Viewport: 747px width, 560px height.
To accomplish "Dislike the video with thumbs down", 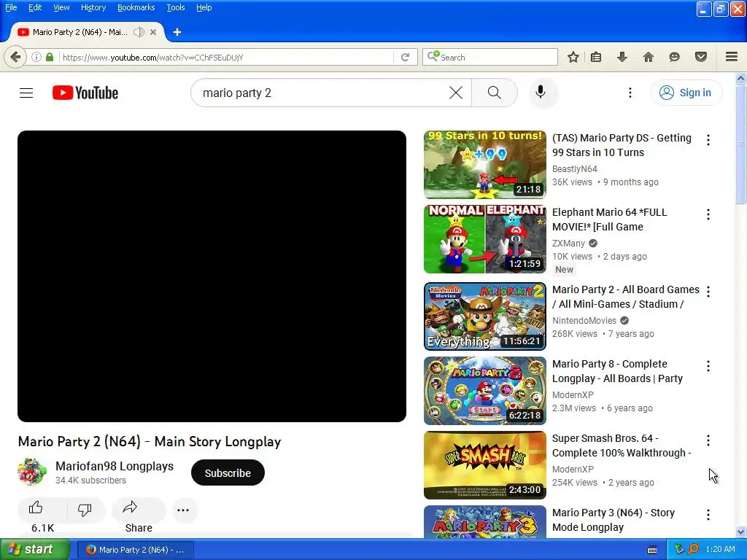I will [85, 510].
